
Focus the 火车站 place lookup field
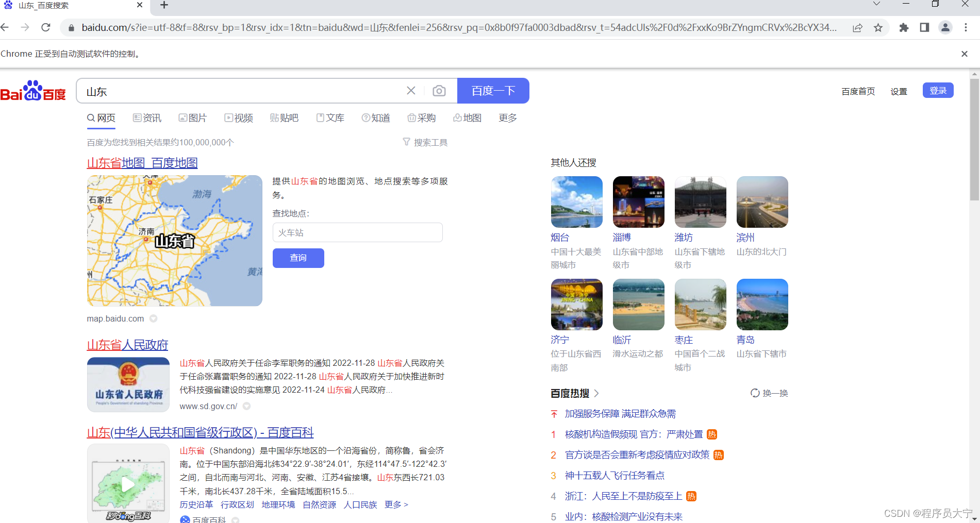coord(358,232)
